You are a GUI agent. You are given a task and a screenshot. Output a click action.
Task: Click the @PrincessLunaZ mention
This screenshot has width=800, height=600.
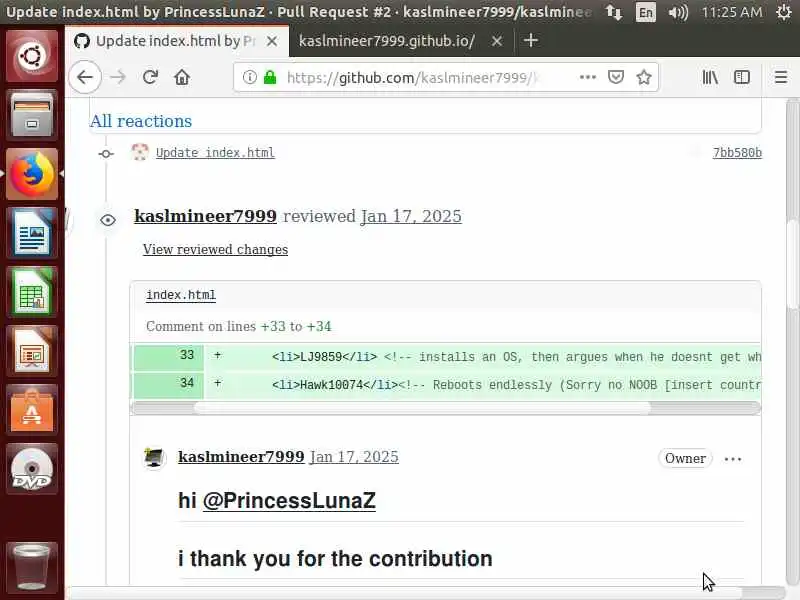pos(289,501)
